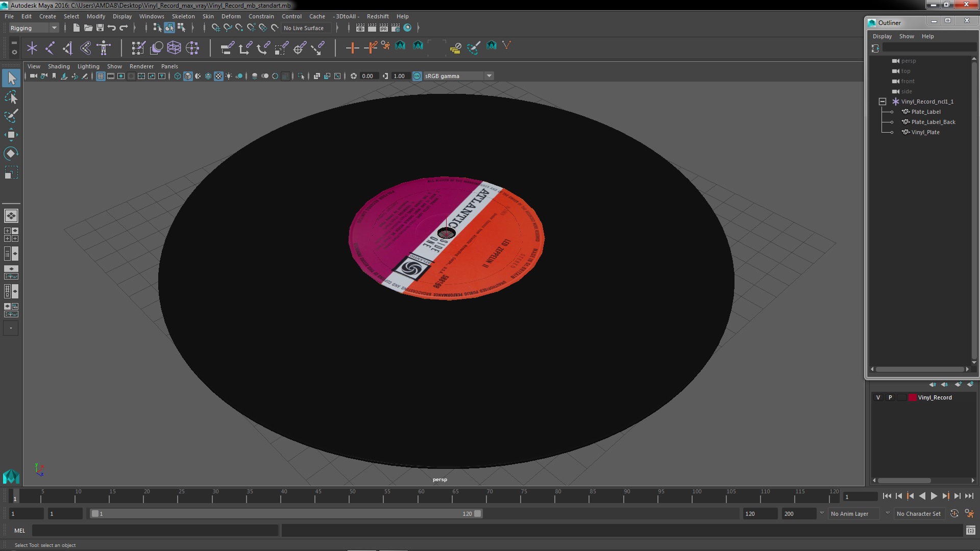Click the MEL command language label
This screenshot has width=980, height=551.
(19, 531)
